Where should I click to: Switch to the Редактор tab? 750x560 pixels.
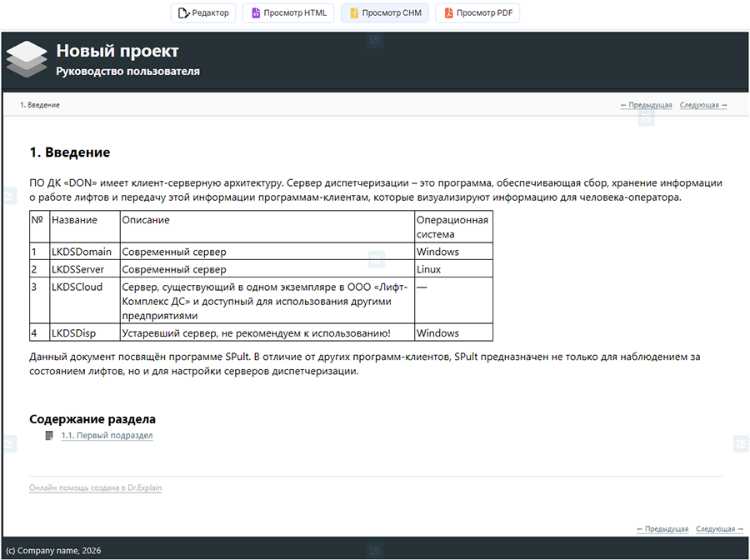(x=203, y=12)
